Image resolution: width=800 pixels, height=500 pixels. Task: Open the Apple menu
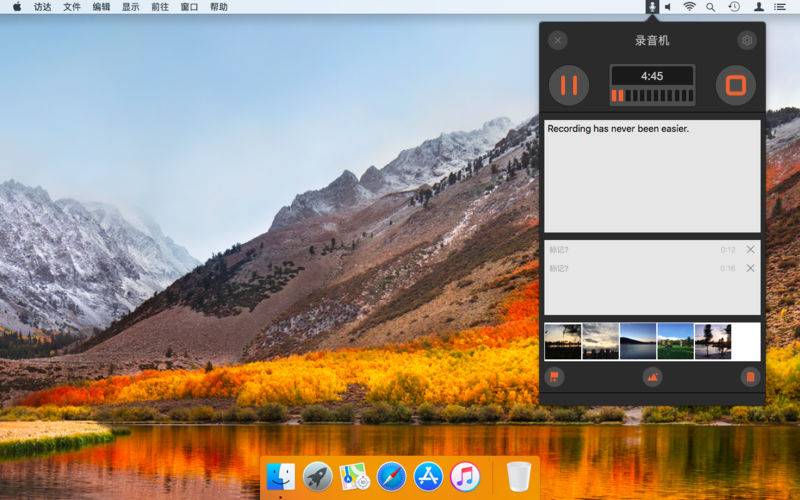[x=17, y=7]
